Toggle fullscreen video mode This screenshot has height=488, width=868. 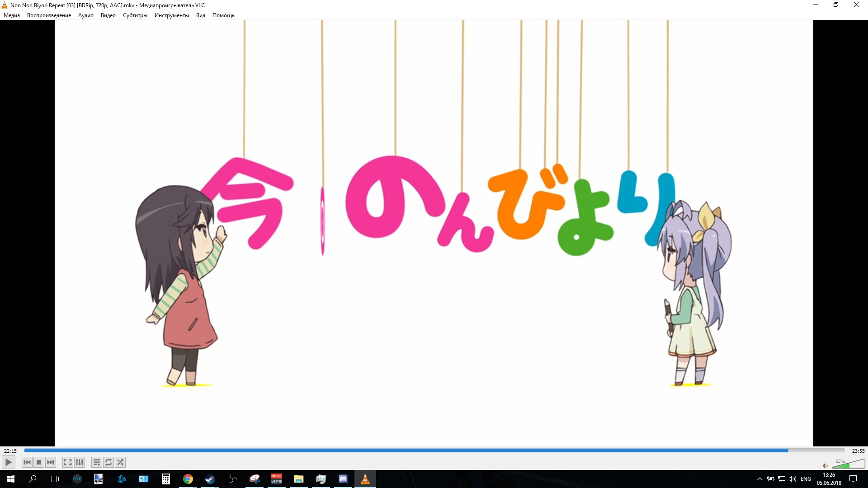[x=68, y=462]
